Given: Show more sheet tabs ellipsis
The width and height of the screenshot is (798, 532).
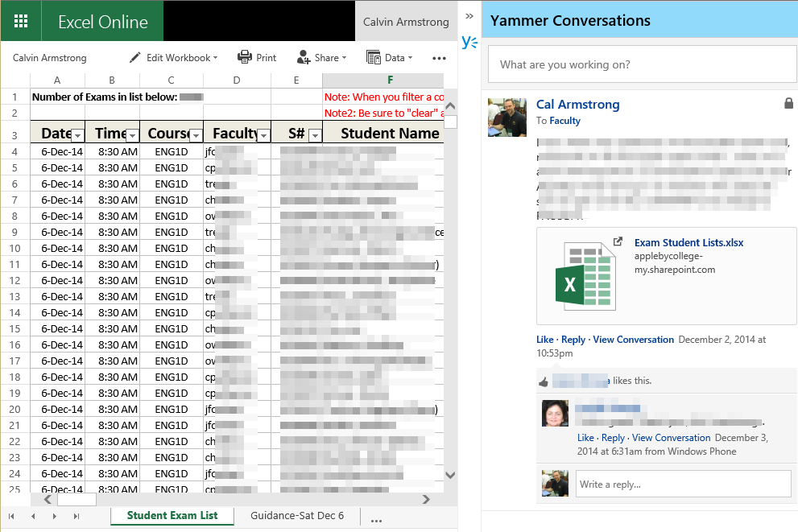Looking at the screenshot, I should pos(377,521).
